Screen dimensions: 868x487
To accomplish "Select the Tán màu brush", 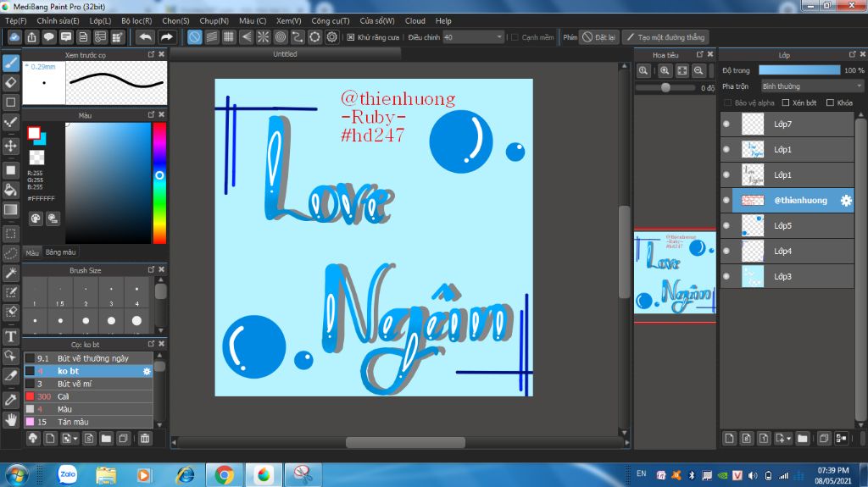I will pyautogui.click(x=88, y=422).
